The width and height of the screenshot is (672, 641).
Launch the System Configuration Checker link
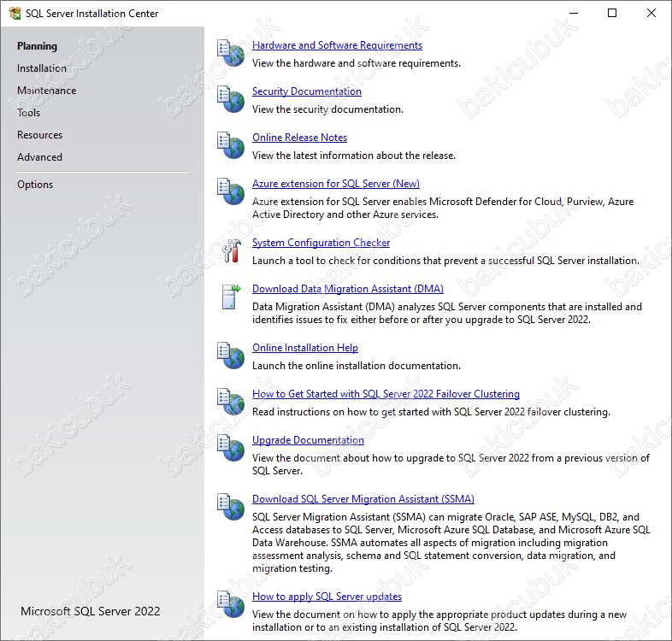[x=321, y=243]
